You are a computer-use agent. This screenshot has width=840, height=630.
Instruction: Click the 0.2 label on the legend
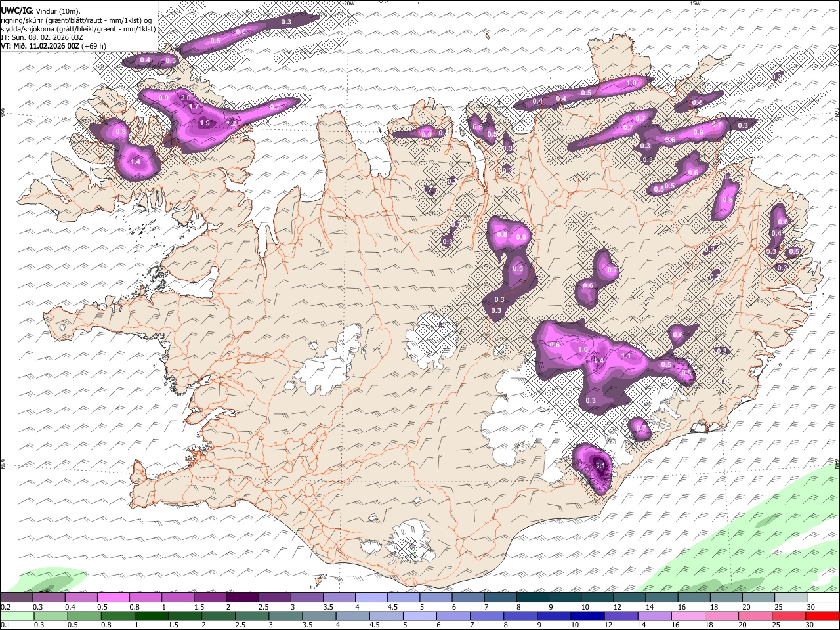coord(5,607)
